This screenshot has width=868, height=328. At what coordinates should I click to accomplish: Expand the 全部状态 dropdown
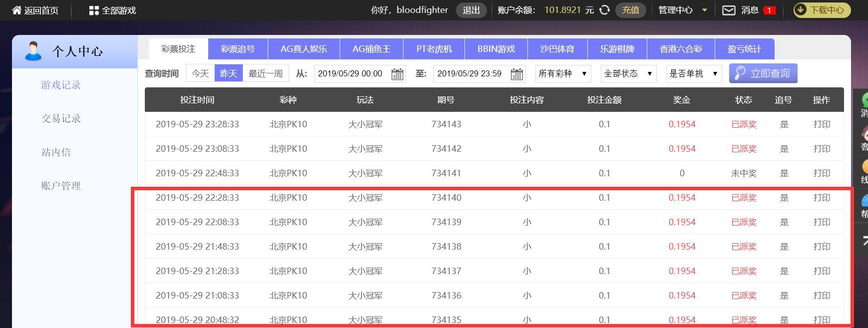[628, 73]
